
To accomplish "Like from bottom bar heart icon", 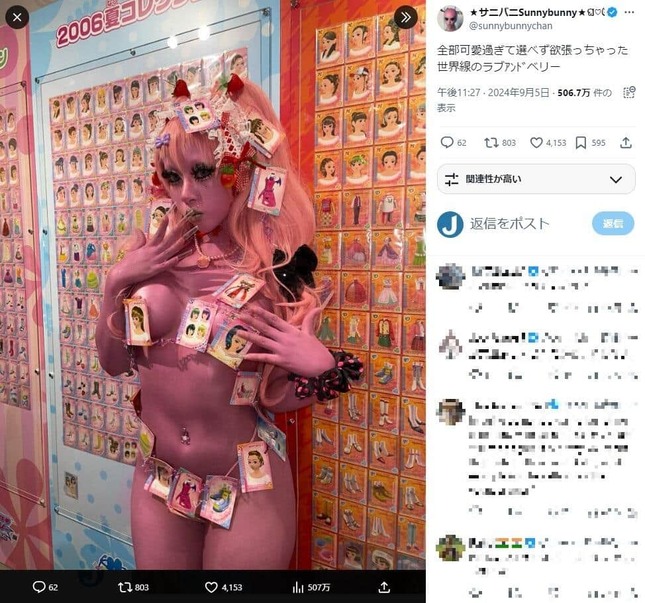I will [211, 587].
